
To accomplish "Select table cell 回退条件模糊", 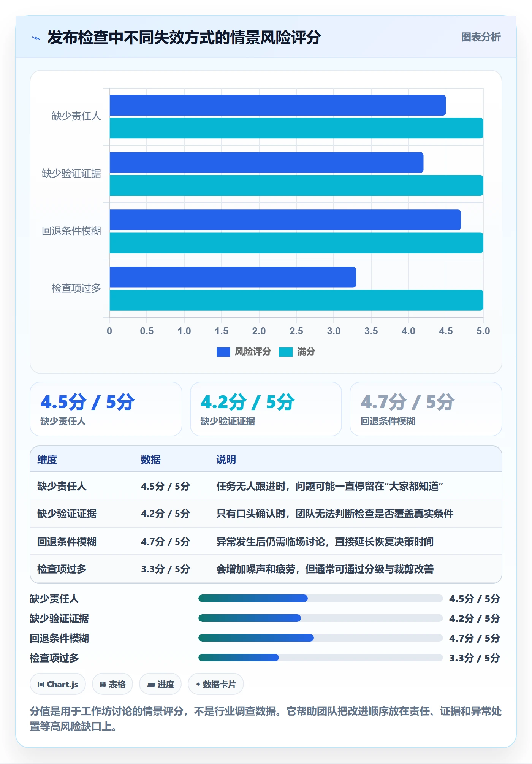I will pyautogui.click(x=67, y=542).
